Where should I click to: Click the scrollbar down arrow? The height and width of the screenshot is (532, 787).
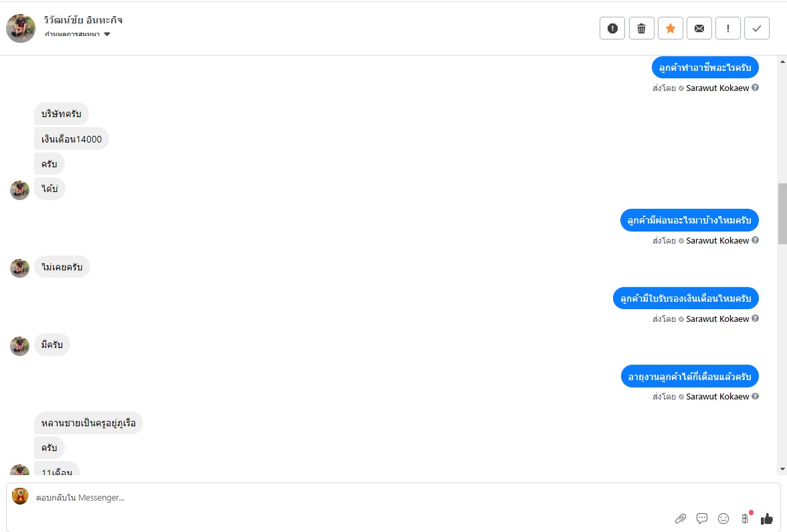coord(782,469)
